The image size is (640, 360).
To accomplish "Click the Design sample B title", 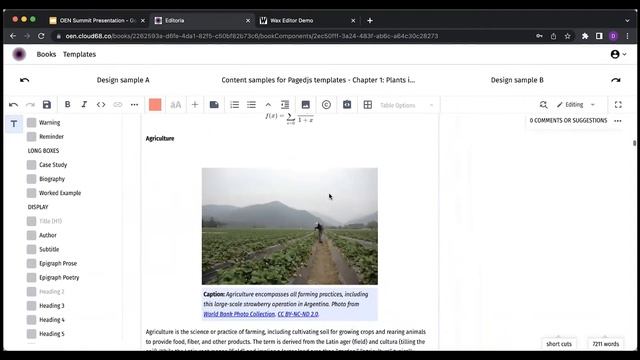I will coord(517,80).
